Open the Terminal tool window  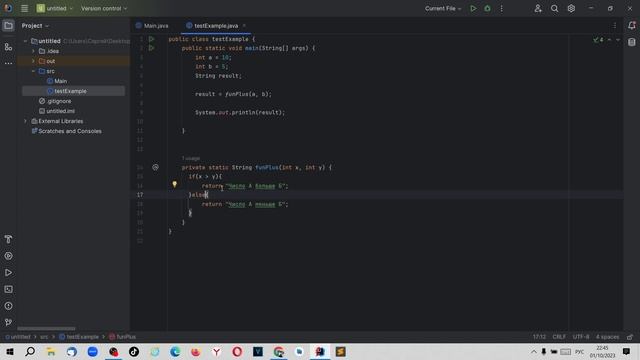[8, 289]
